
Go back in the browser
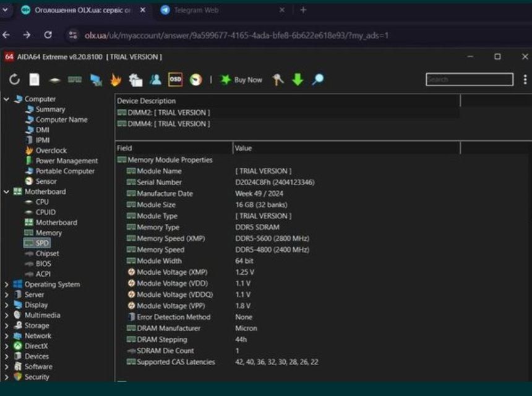point(6,35)
